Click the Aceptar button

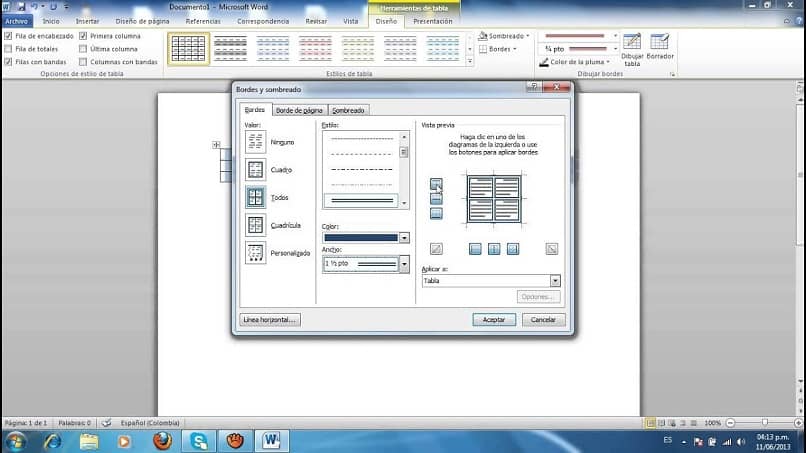coord(494,320)
